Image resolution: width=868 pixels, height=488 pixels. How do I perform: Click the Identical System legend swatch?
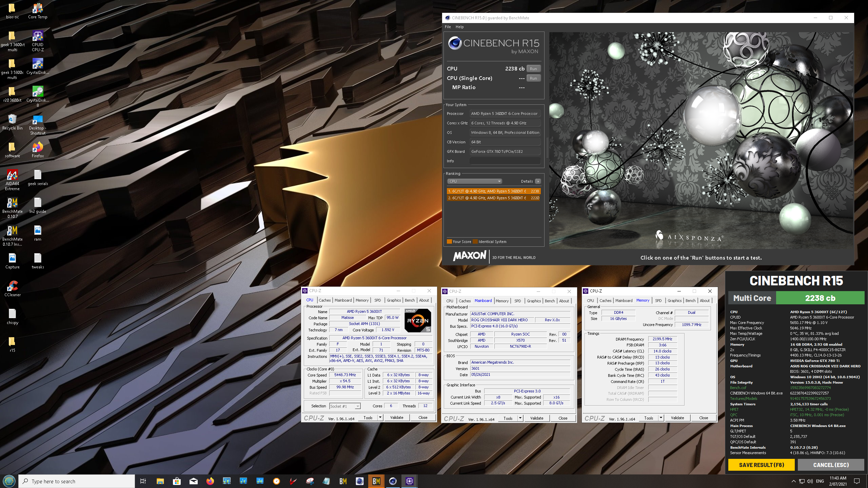coord(475,242)
